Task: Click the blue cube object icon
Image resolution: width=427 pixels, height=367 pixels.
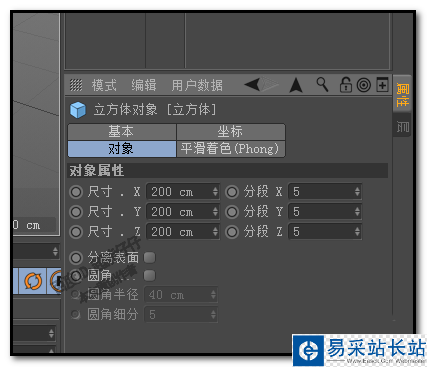Action: click(78, 110)
